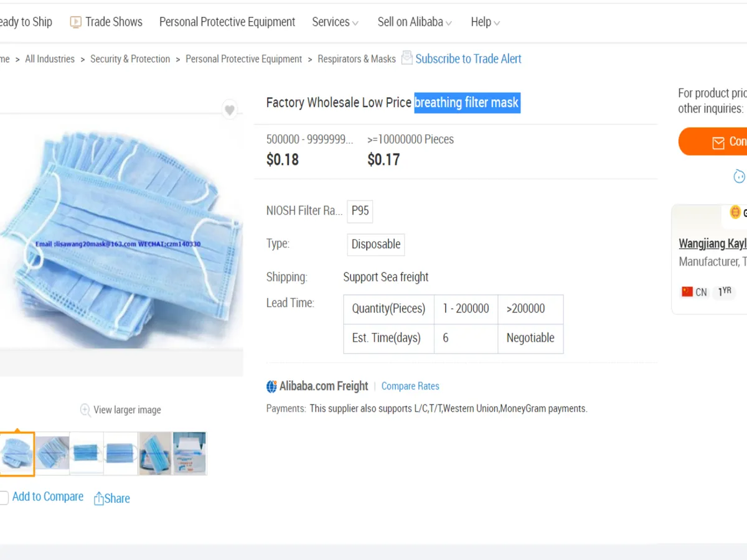Screen dimensions: 747x560
Task: Open the Wangjiang supplier name link
Action: 712,243
